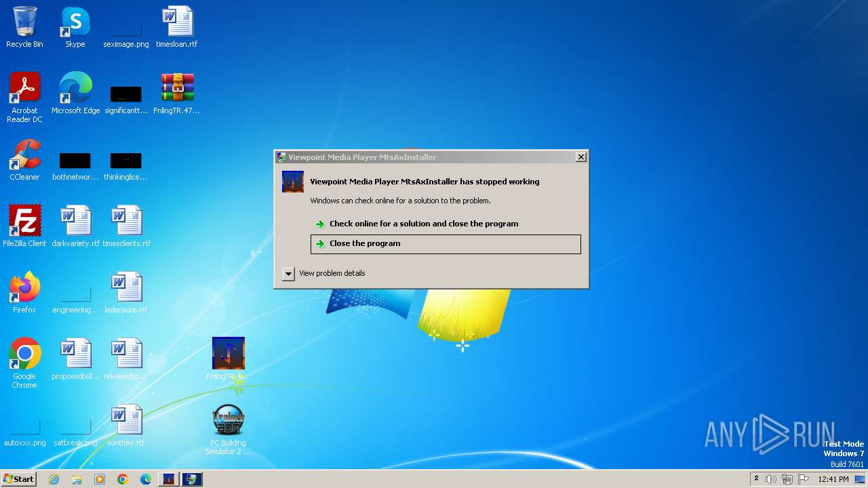
Task: Expand View problem details arrow
Action: [288, 274]
